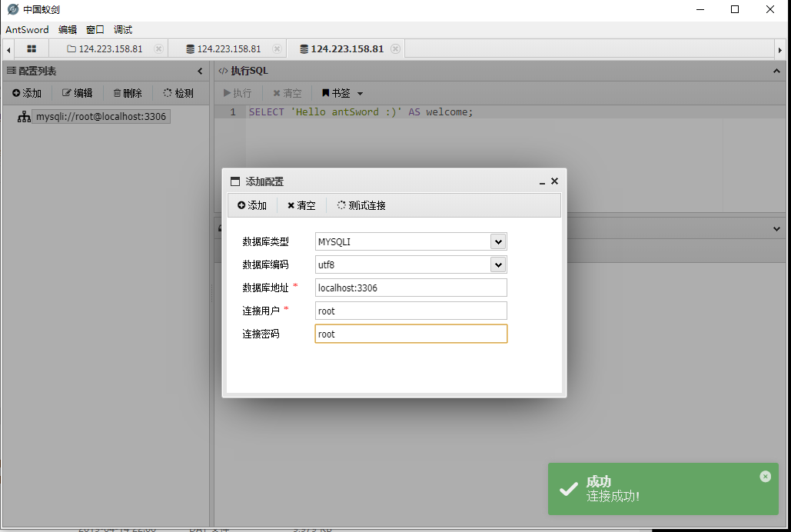The height and width of the screenshot is (532, 791).
Task: Clear the add-config dialog form
Action: click(301, 205)
